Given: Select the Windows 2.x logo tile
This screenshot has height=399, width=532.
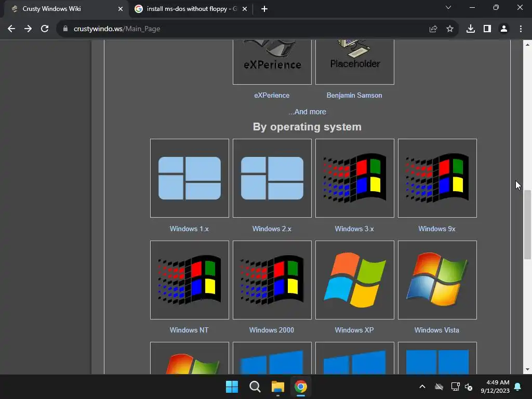Looking at the screenshot, I should coord(272,178).
